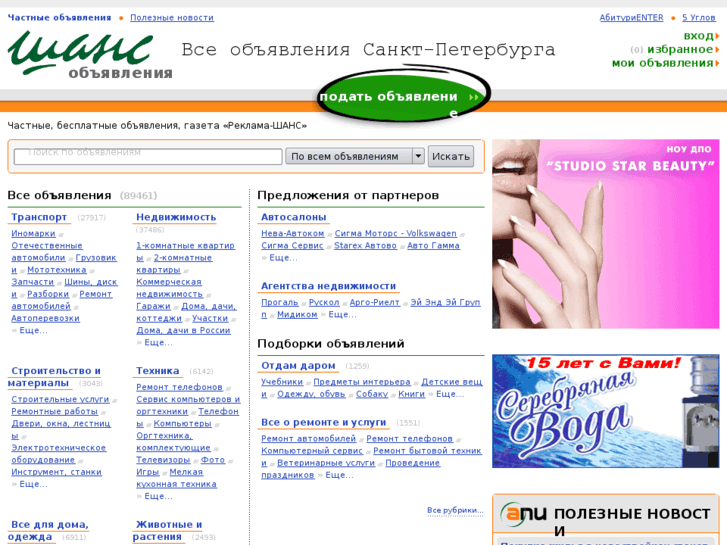Open the Автосалоны heading link
Viewport: 727px width, 545px height.
[x=293, y=217]
